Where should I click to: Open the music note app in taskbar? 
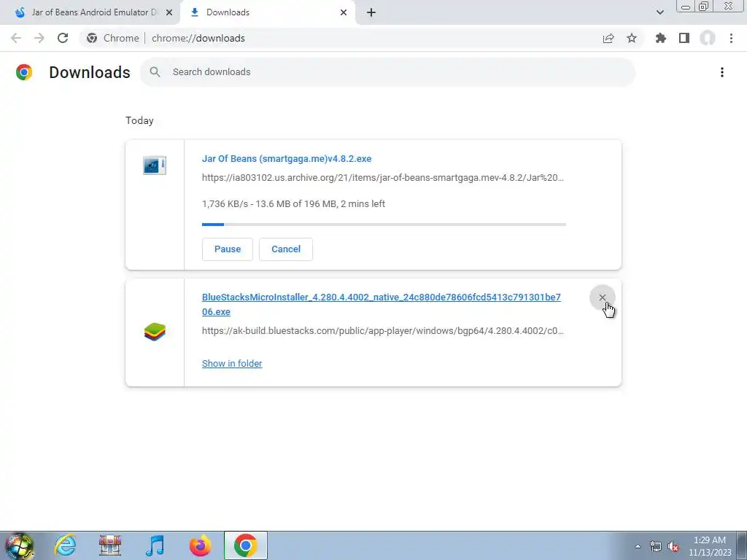(x=155, y=545)
